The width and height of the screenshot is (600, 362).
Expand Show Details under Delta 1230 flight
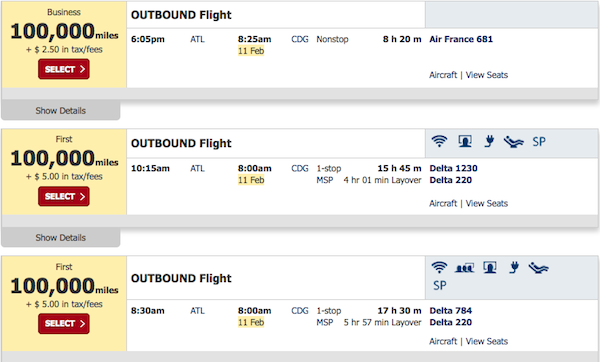point(60,238)
